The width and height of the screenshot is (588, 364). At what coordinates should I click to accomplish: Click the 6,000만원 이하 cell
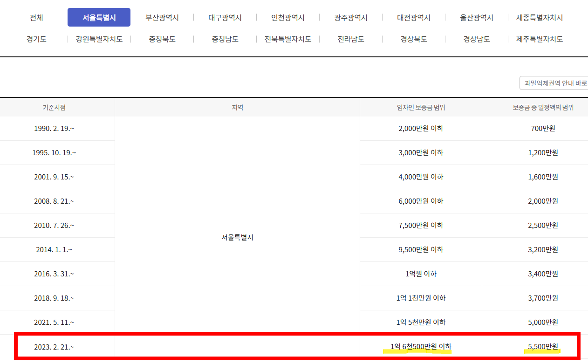(x=421, y=201)
